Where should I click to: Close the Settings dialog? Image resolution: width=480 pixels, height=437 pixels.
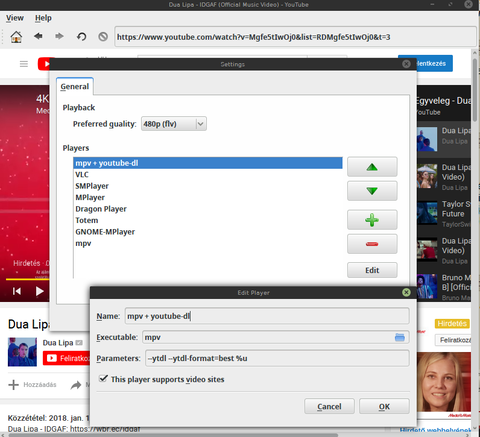tap(406, 64)
